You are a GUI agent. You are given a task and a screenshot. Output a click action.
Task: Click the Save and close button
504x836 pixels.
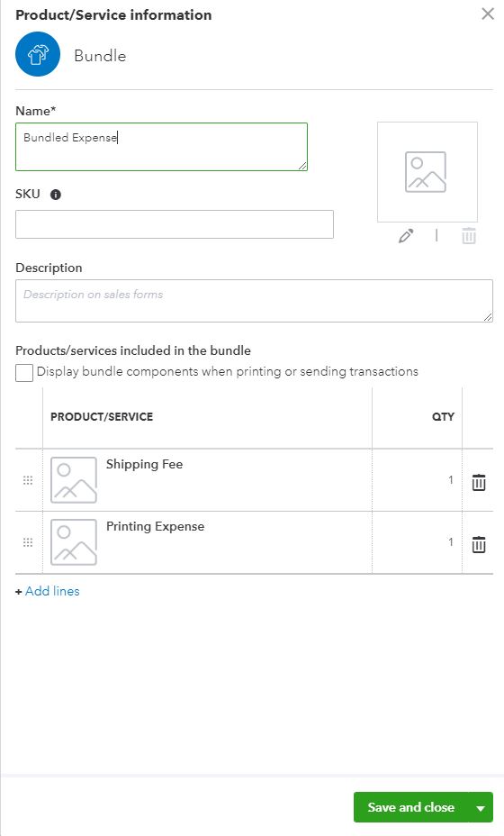point(411,807)
